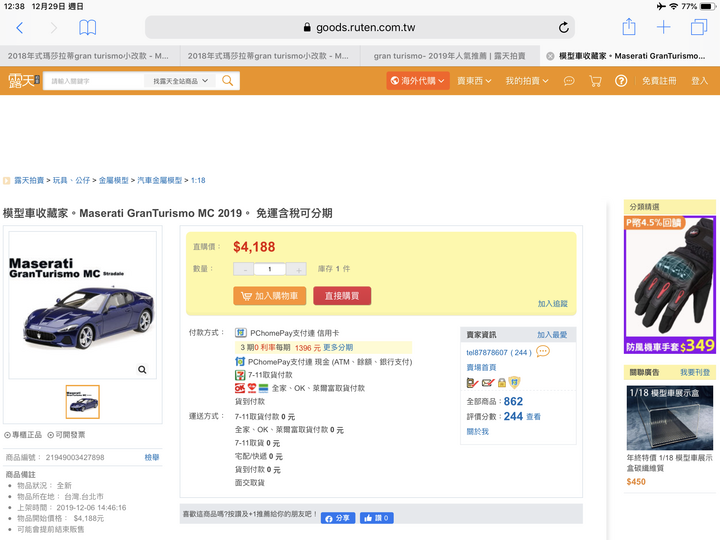Screen dimensions: 720x540
Task: Open motorcycle gloves $349 ad
Action: [x=669, y=285]
